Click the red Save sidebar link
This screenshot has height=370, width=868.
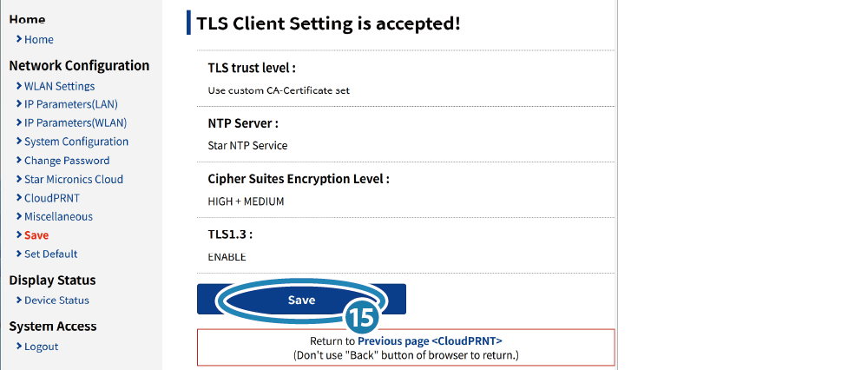coord(36,235)
